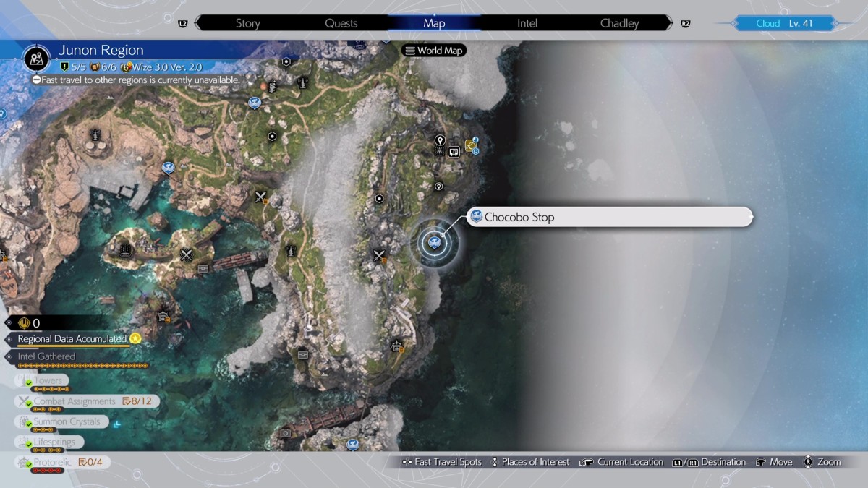This screenshot has height=488, width=868.
Task: Open the Quests tab
Action: (341, 23)
